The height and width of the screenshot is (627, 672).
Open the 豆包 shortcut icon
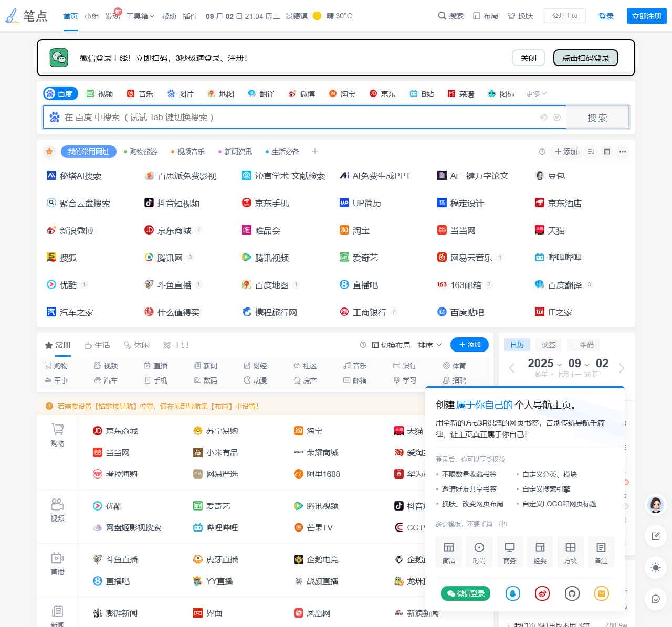pos(539,176)
